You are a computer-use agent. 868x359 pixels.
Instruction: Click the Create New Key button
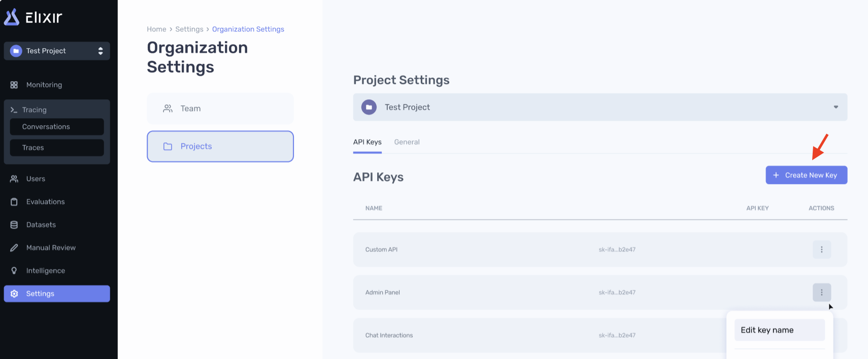806,175
